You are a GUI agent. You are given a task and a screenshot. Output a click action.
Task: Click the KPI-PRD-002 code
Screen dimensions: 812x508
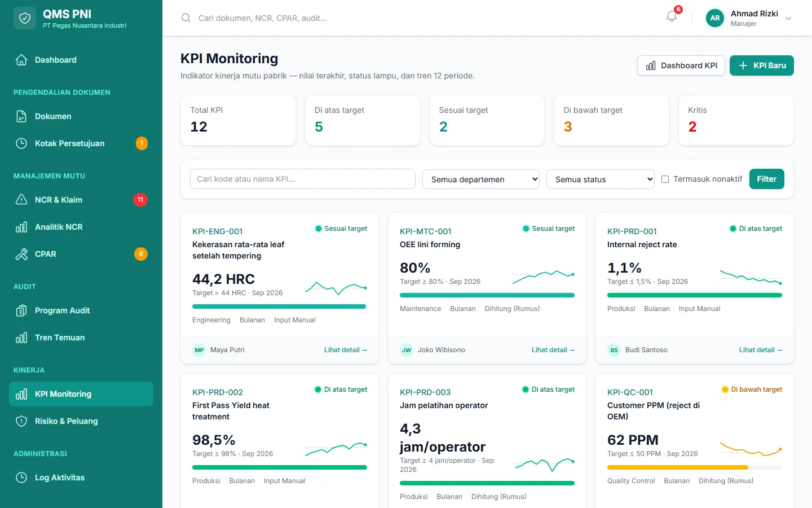[x=218, y=392]
